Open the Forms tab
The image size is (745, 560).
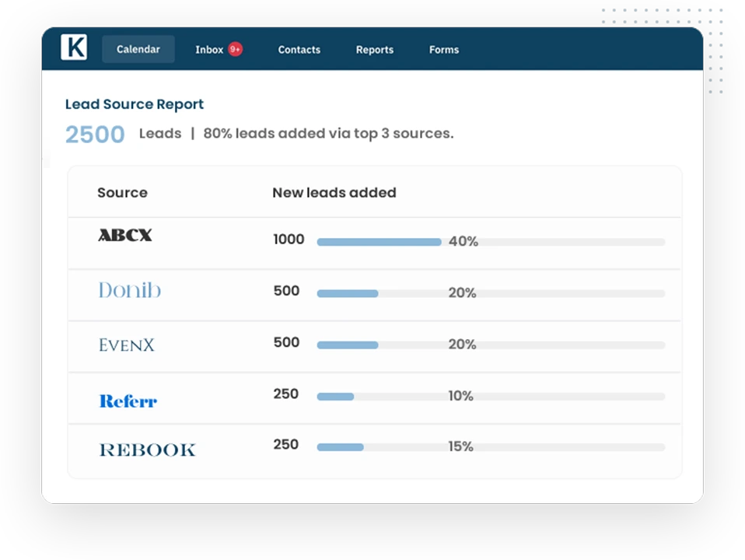coord(444,50)
